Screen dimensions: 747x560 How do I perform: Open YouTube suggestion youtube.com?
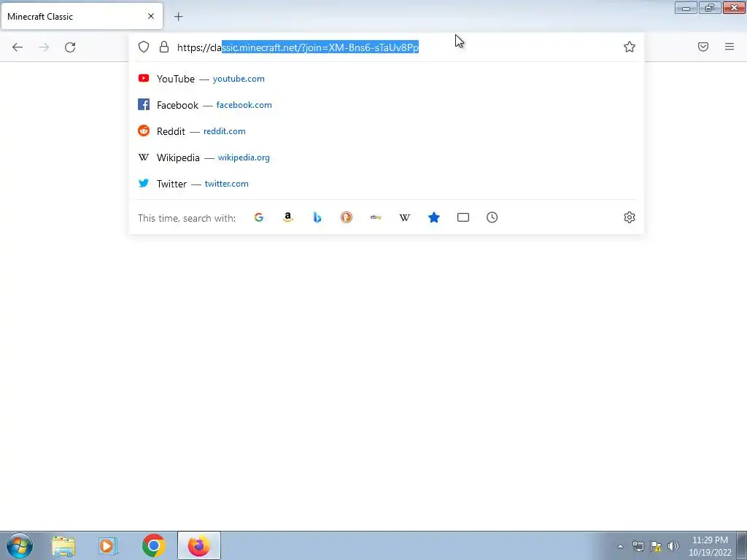coord(387,79)
